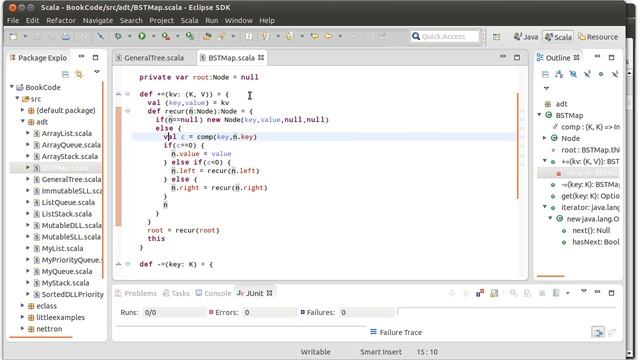
Task: Open ArrayQueue.scala in Package Explorer
Action: tap(71, 145)
